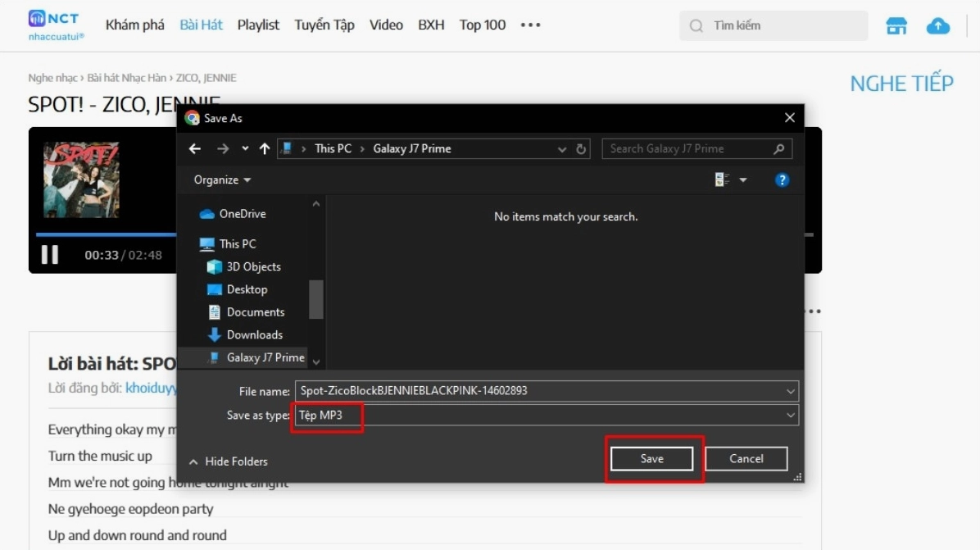Open the Save As help icon
This screenshot has width=980, height=550.
[x=781, y=180]
